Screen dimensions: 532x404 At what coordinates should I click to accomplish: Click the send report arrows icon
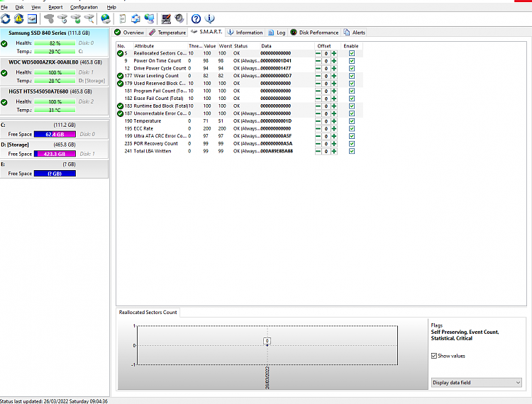135,18
